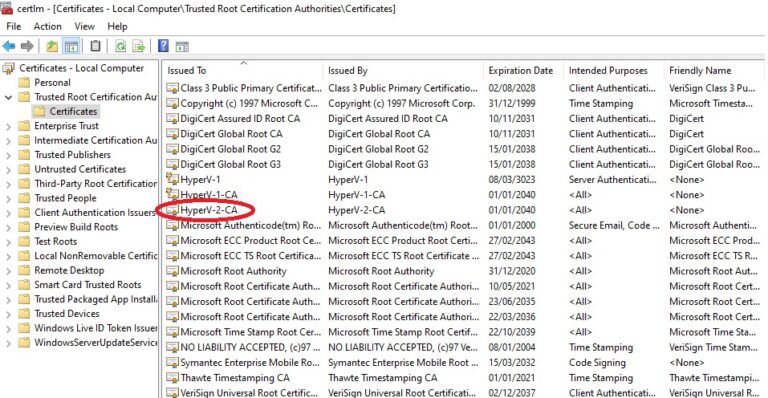Click the certificate icon beside HyperV-1

coord(172,179)
